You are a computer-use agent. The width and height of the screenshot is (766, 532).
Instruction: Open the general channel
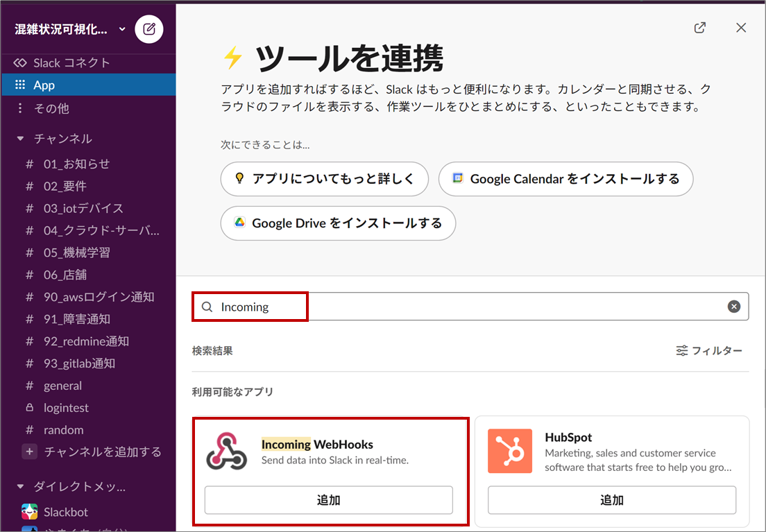62,386
